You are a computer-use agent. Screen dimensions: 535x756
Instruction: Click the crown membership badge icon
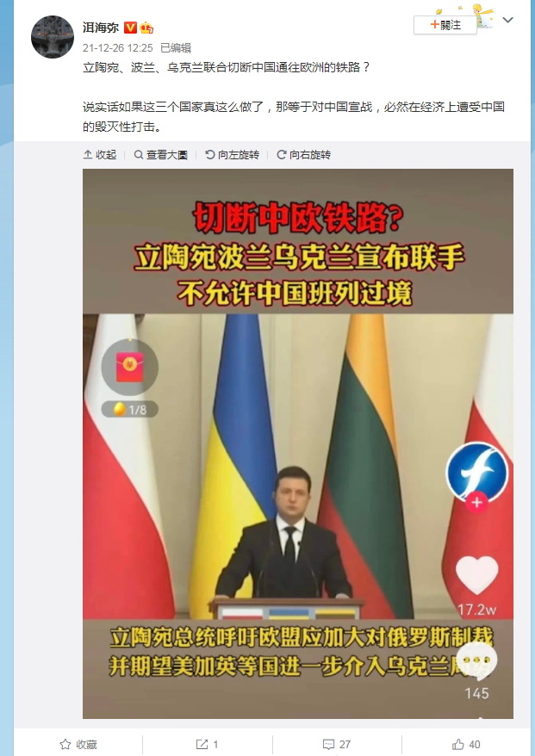(x=146, y=28)
